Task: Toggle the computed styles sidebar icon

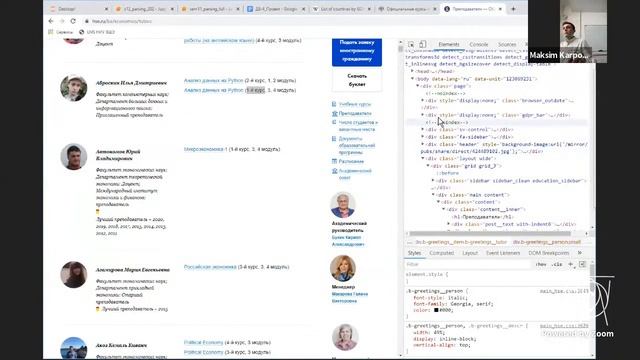Action: (x=582, y=264)
